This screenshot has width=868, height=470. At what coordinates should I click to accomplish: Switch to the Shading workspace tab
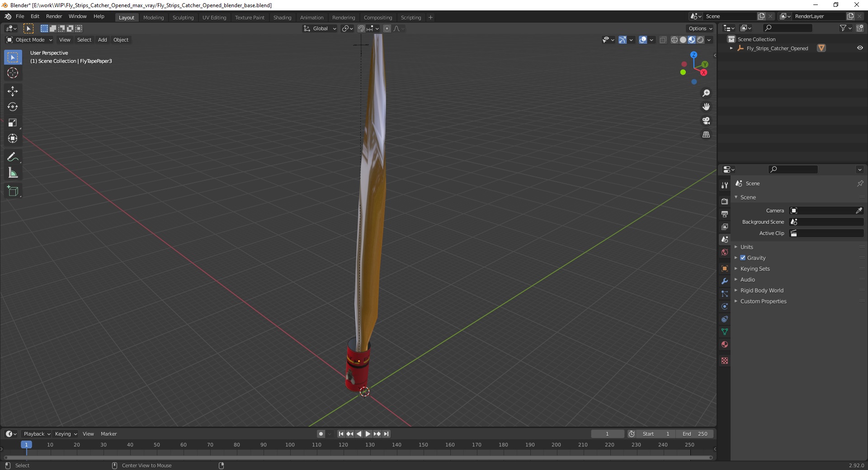(282, 18)
